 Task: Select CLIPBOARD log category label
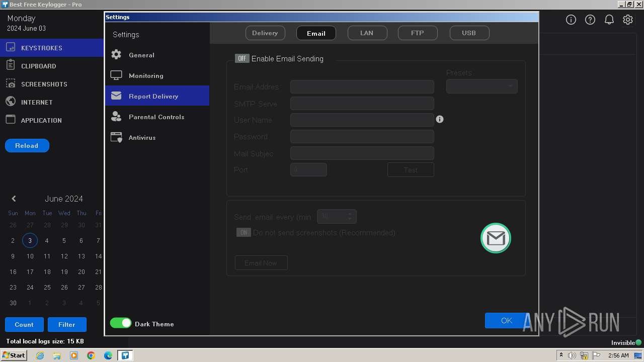39,66
